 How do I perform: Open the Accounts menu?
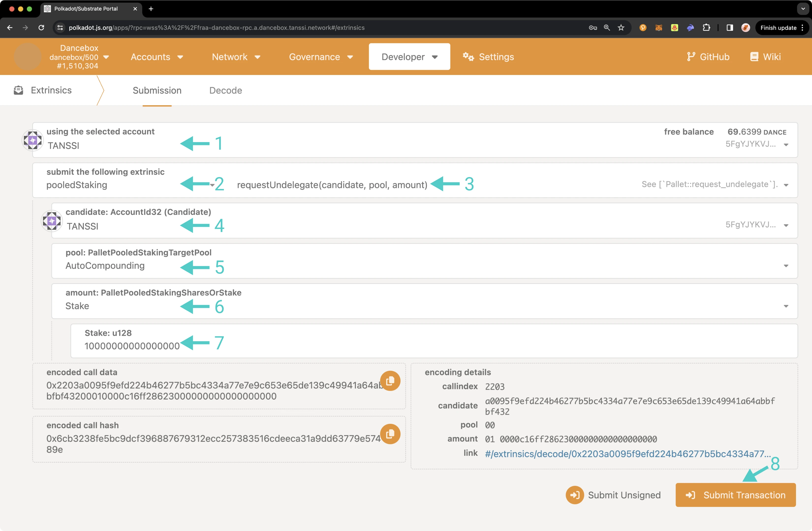pos(156,57)
